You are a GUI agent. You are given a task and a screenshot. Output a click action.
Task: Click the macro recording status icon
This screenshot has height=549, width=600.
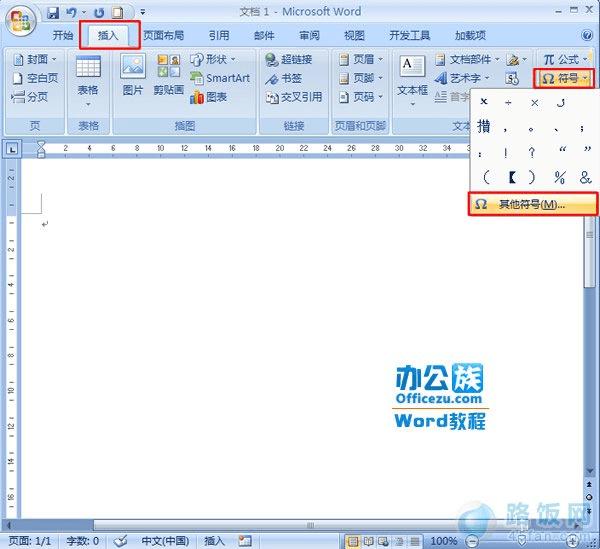(x=245, y=541)
